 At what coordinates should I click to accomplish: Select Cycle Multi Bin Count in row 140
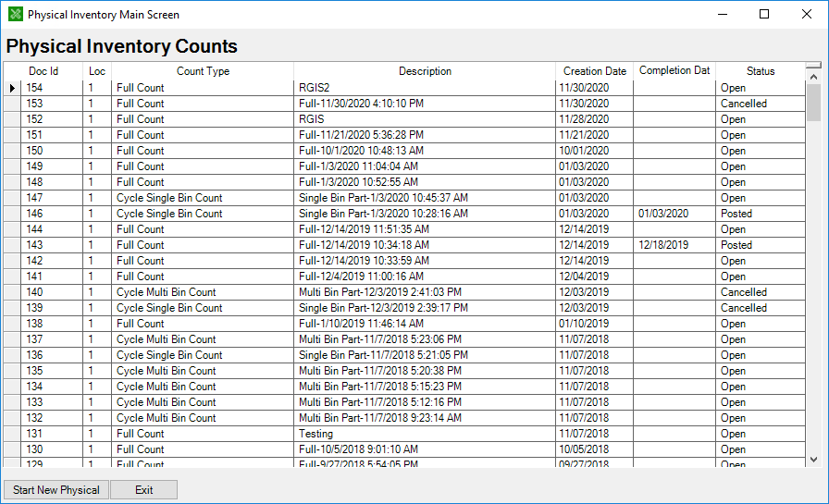[203, 292]
